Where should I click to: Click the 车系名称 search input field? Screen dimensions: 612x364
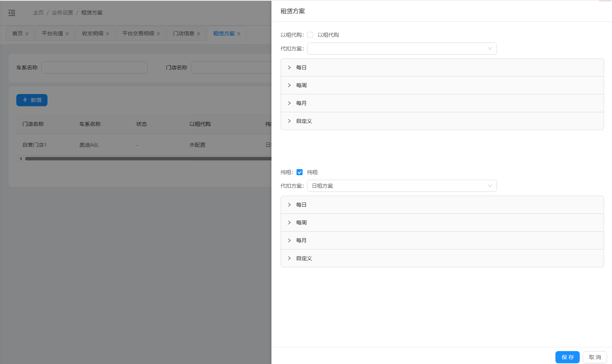pos(95,67)
